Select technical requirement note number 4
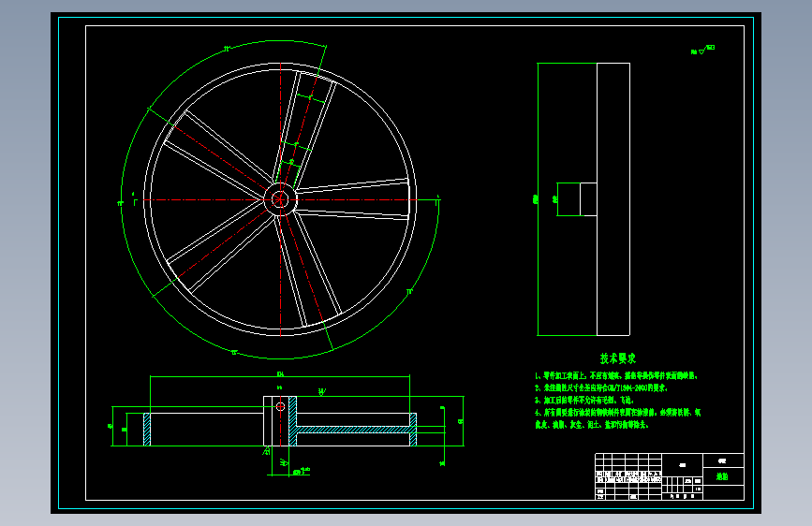 (x=618, y=418)
